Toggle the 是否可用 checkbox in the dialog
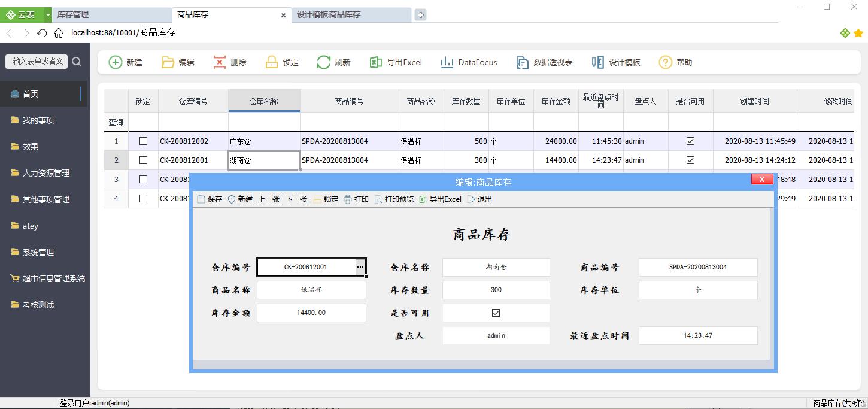The height and width of the screenshot is (409, 868). 496,313
